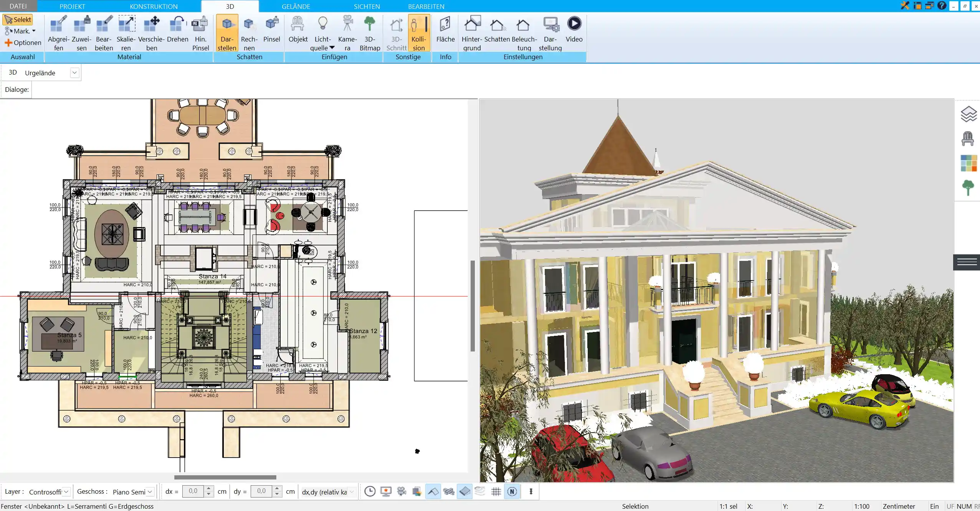Select the shadow Pinsel tool
The height and width of the screenshot is (511, 980).
[x=272, y=29]
